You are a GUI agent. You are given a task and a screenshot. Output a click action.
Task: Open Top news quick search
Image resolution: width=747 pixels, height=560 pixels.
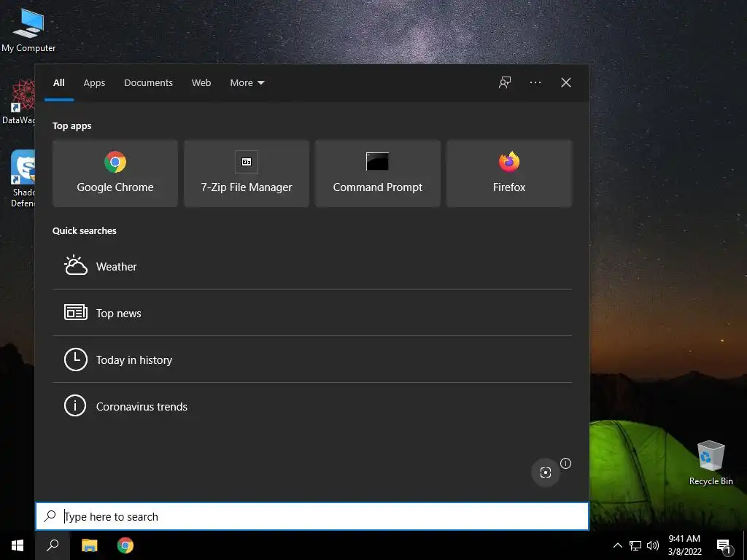tap(312, 313)
